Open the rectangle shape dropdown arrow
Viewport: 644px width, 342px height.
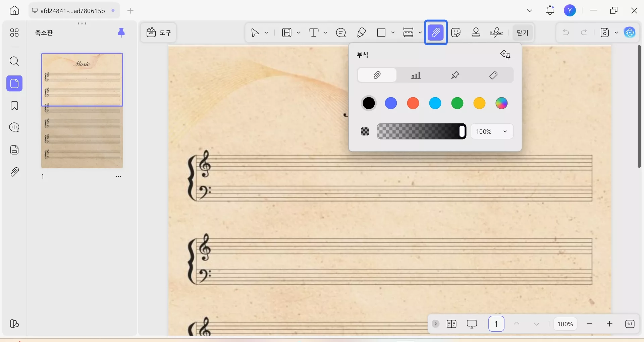[393, 33]
